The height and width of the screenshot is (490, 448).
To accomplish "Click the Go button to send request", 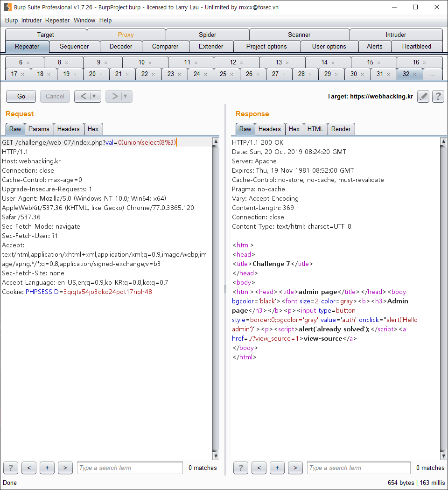I will (21, 96).
